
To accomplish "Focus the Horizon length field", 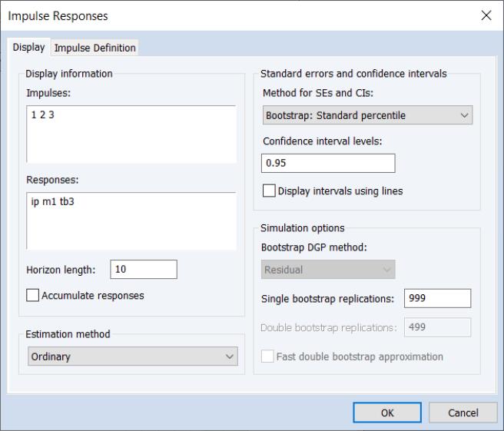I will (144, 269).
